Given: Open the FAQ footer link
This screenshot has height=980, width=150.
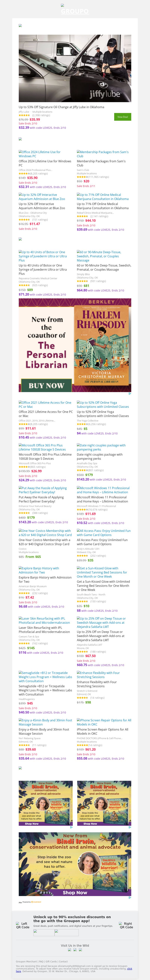Looking at the screenshot, I should point(41,961).
